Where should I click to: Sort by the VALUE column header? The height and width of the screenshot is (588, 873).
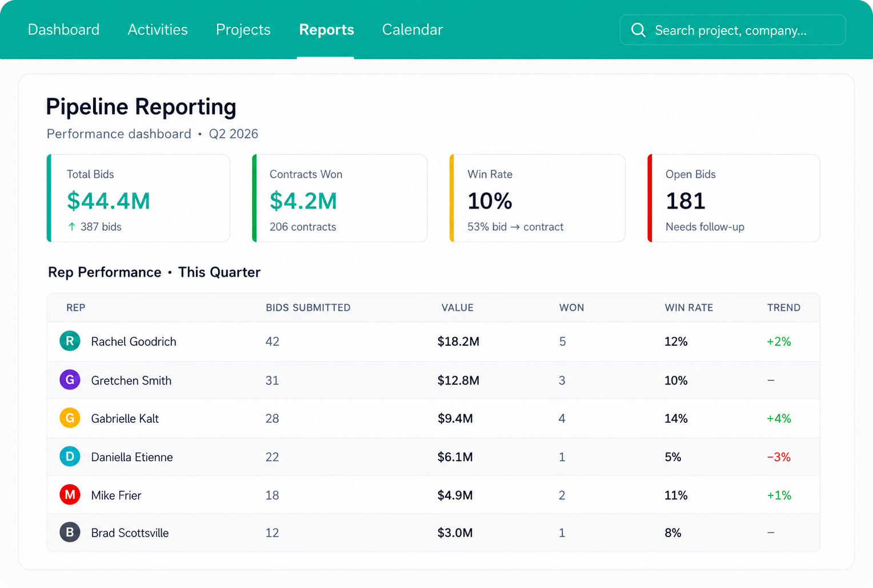pos(458,307)
